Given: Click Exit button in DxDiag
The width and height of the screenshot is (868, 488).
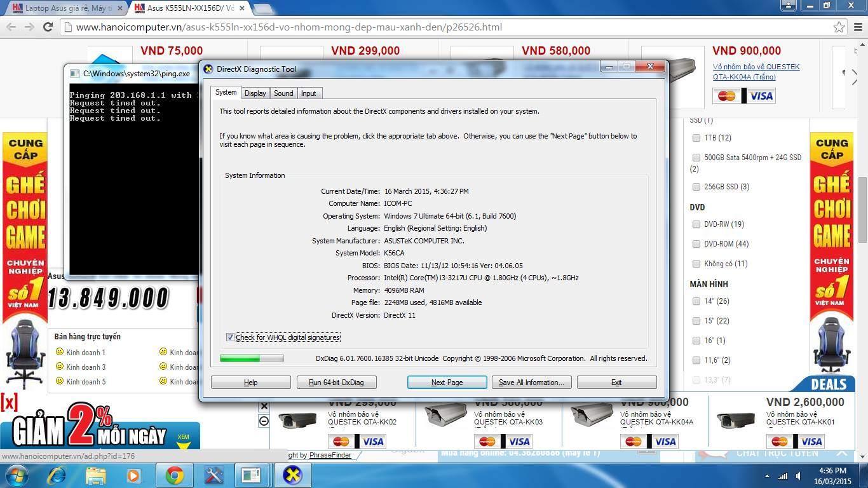Looking at the screenshot, I should pos(616,383).
